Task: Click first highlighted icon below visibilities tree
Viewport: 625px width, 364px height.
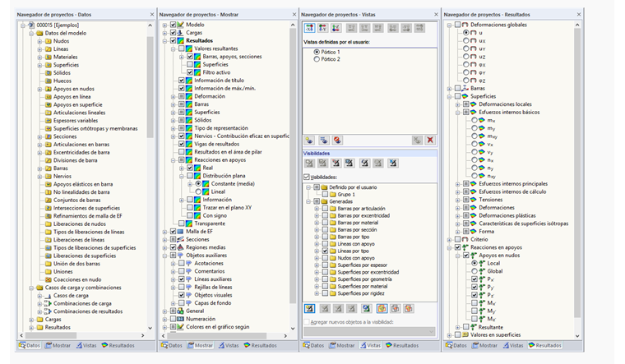Action: coord(309,308)
